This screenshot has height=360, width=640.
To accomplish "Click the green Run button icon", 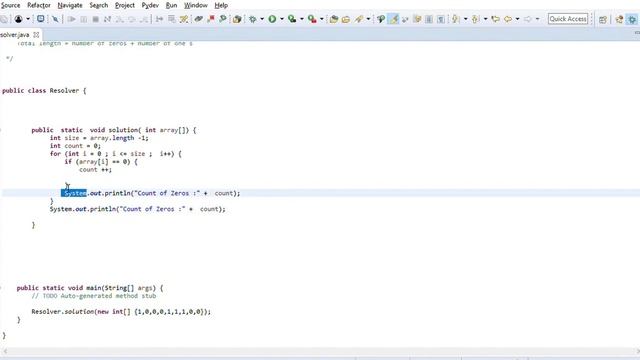I will click(272, 19).
